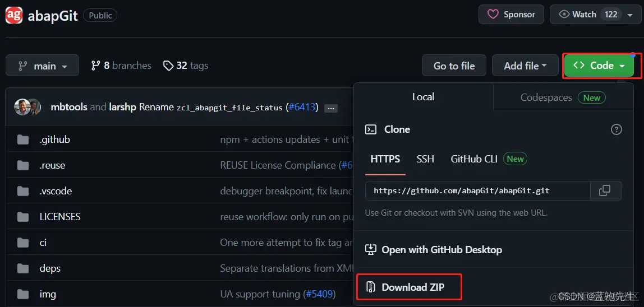Click the folder icon for img
Screen dimensions: 644x307
23,294
